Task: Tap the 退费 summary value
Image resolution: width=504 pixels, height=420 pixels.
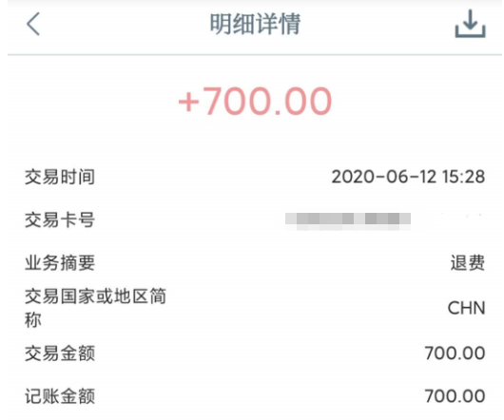Action: [468, 263]
